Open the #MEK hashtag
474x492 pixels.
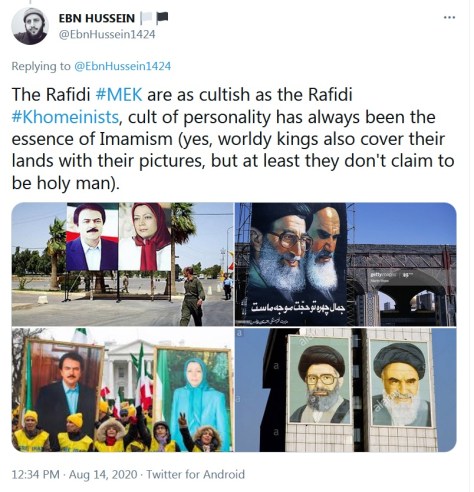[x=119, y=95]
